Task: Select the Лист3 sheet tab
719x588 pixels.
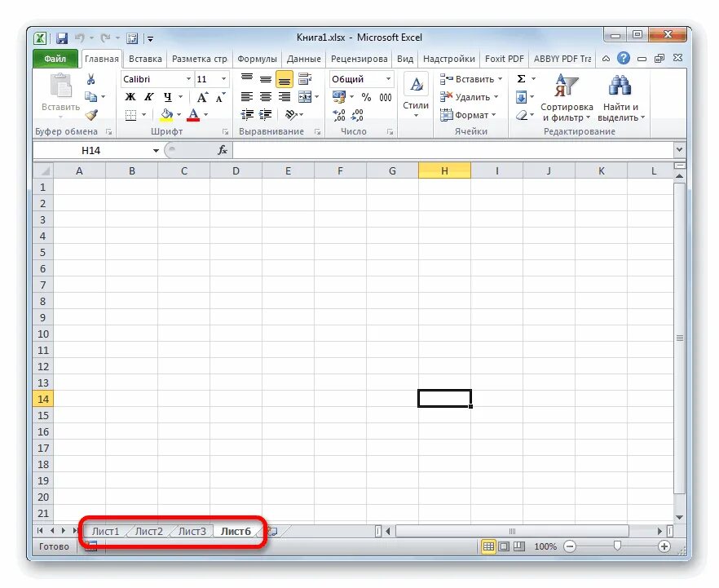Action: [x=192, y=531]
